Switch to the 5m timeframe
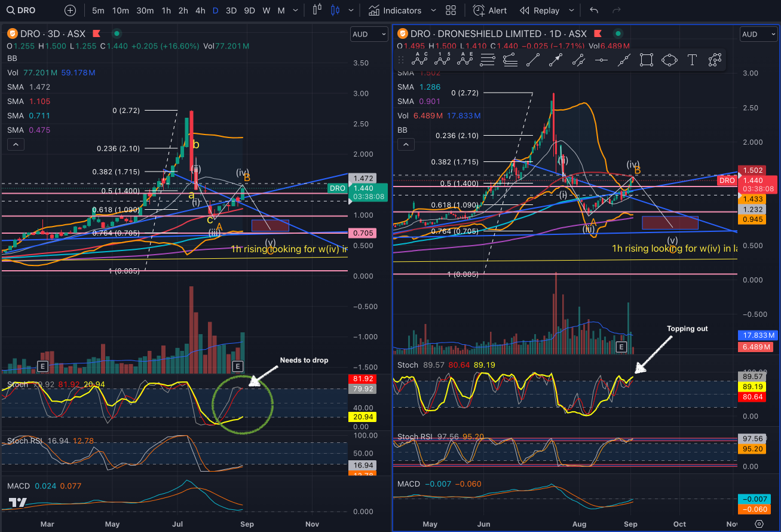The height and width of the screenshot is (532, 781). tap(98, 10)
